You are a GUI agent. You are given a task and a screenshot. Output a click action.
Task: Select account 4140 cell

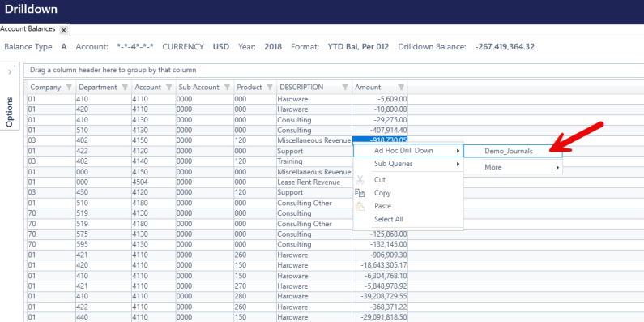[x=154, y=161]
